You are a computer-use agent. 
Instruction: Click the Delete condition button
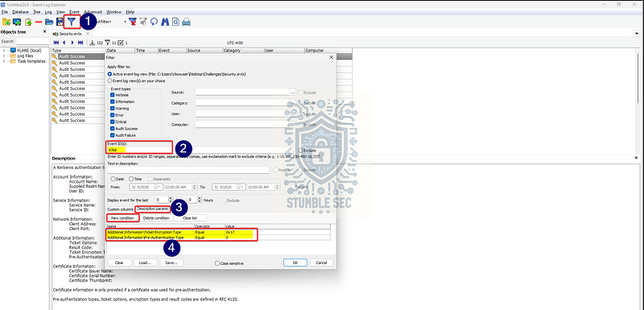pyautogui.click(x=155, y=218)
